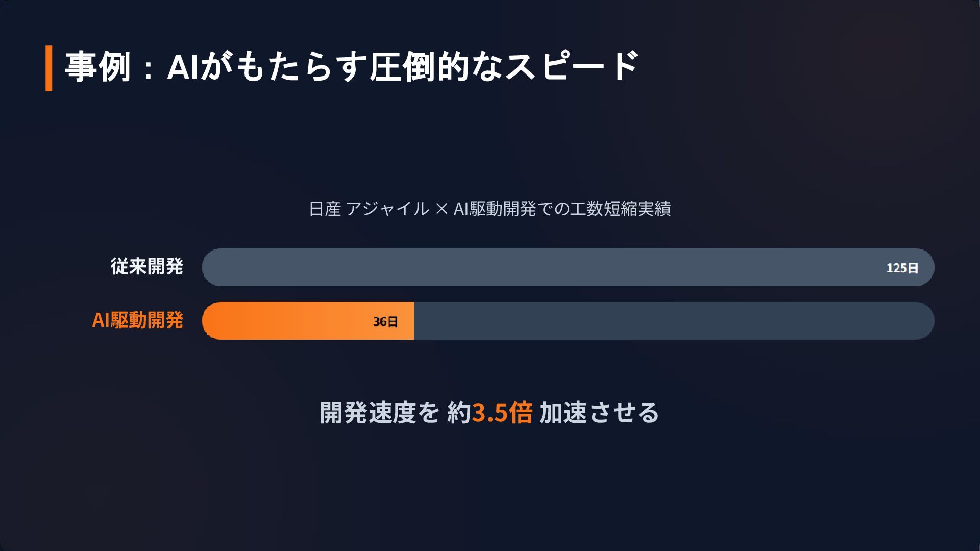The height and width of the screenshot is (551, 980).
Task: Select the orange AI駆動開発 row label
Action: pyautogui.click(x=137, y=320)
